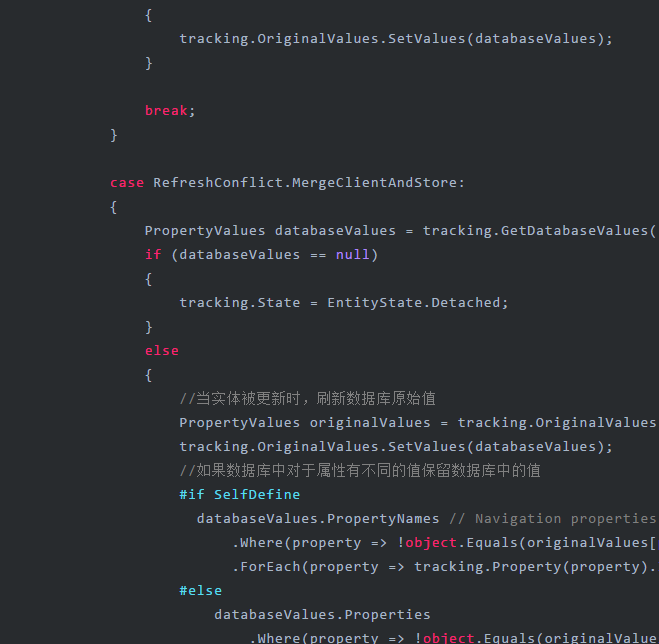Image resolution: width=659 pixels, height=644 pixels.
Task: Click the #else preprocessor directive
Action: pyautogui.click(x=200, y=591)
